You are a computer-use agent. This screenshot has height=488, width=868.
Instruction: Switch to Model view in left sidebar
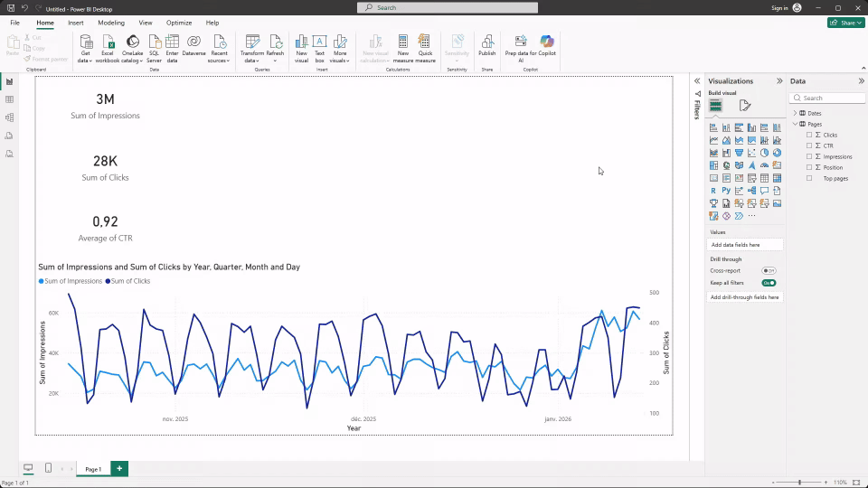(x=9, y=117)
